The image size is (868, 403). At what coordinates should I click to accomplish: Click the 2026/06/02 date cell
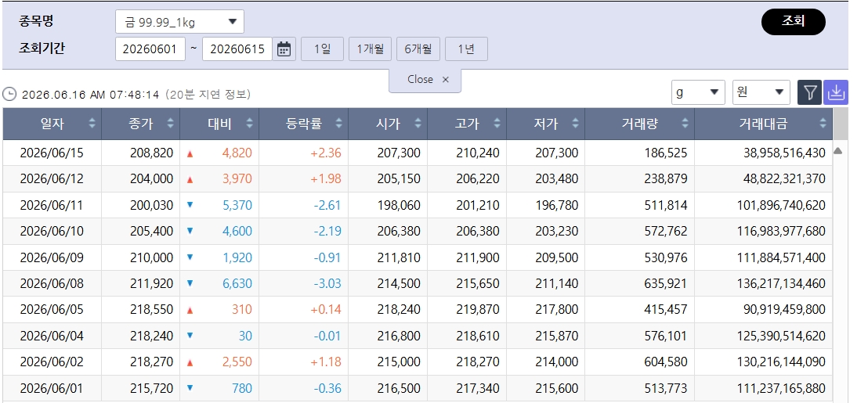point(52,362)
